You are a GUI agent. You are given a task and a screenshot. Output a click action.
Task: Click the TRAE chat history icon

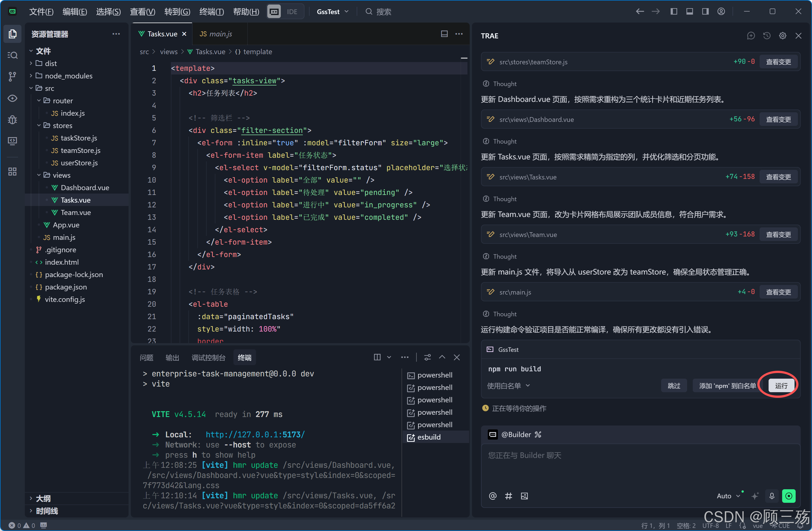(767, 36)
